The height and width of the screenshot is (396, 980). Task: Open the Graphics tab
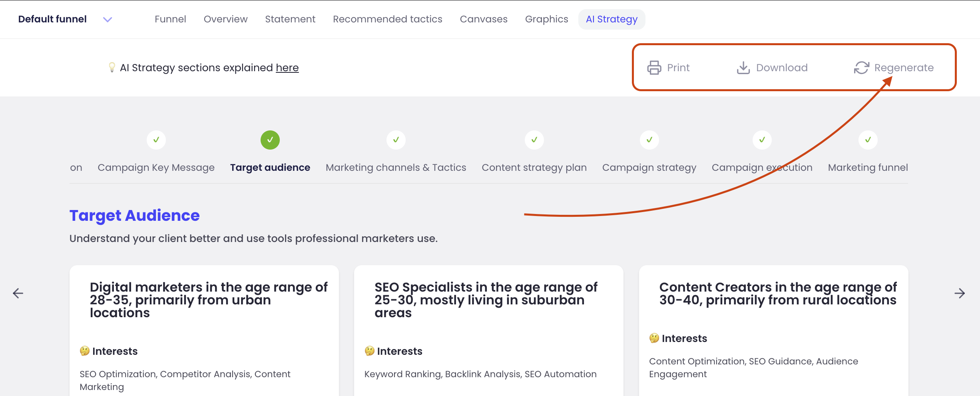(x=546, y=19)
